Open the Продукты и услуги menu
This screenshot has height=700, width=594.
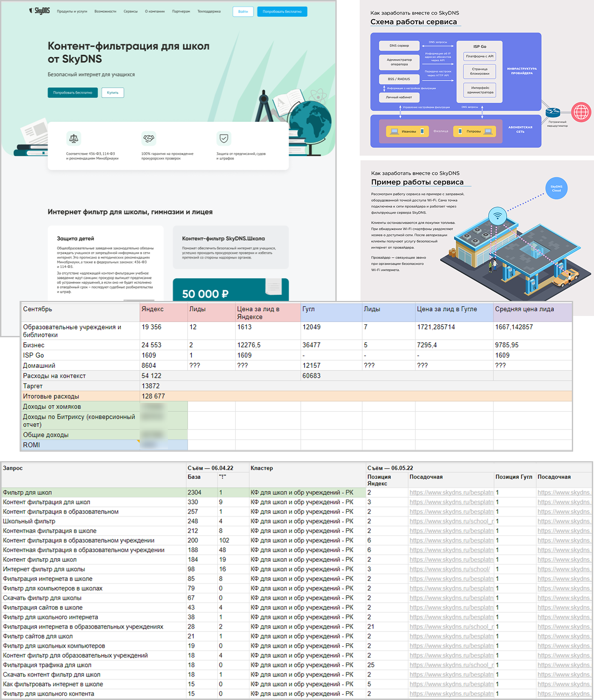click(72, 12)
